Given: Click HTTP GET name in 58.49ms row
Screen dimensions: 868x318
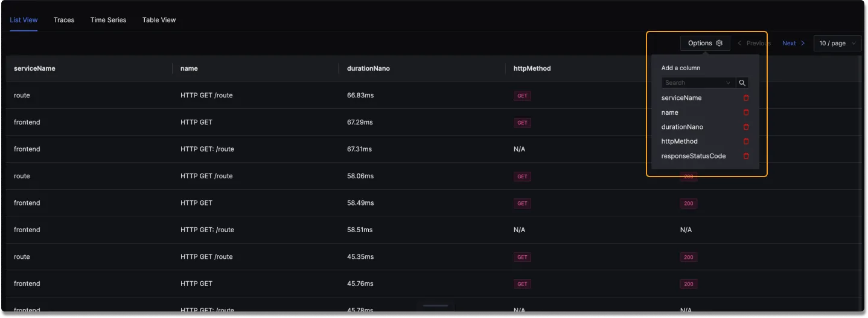Looking at the screenshot, I should 196,203.
